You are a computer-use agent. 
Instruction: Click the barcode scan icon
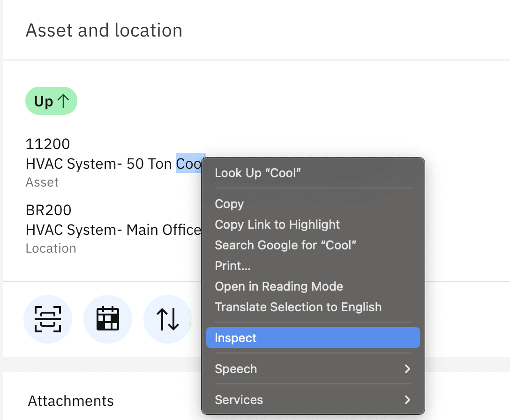click(x=48, y=319)
